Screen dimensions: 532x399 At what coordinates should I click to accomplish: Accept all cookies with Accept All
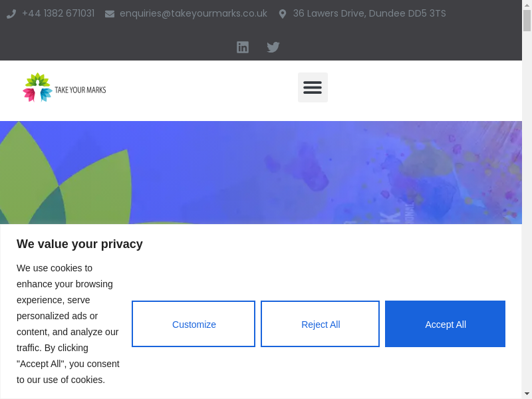point(445,324)
